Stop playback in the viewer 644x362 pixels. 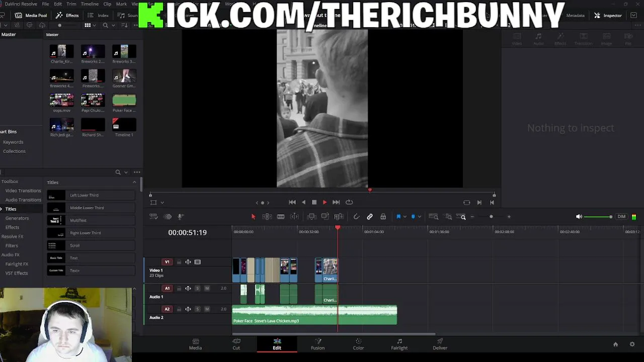coord(314,202)
